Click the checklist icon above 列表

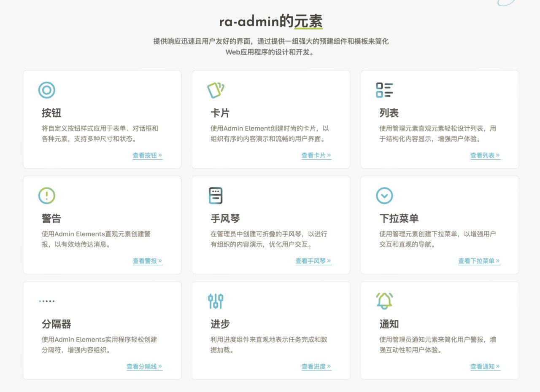tap(384, 90)
